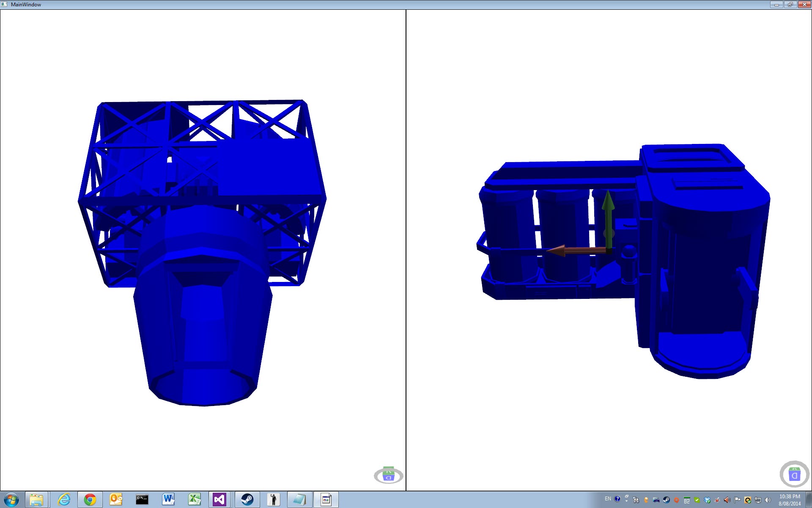Click the Action Center flag icon
Image resolution: width=812 pixels, height=508 pixels.
coord(737,500)
